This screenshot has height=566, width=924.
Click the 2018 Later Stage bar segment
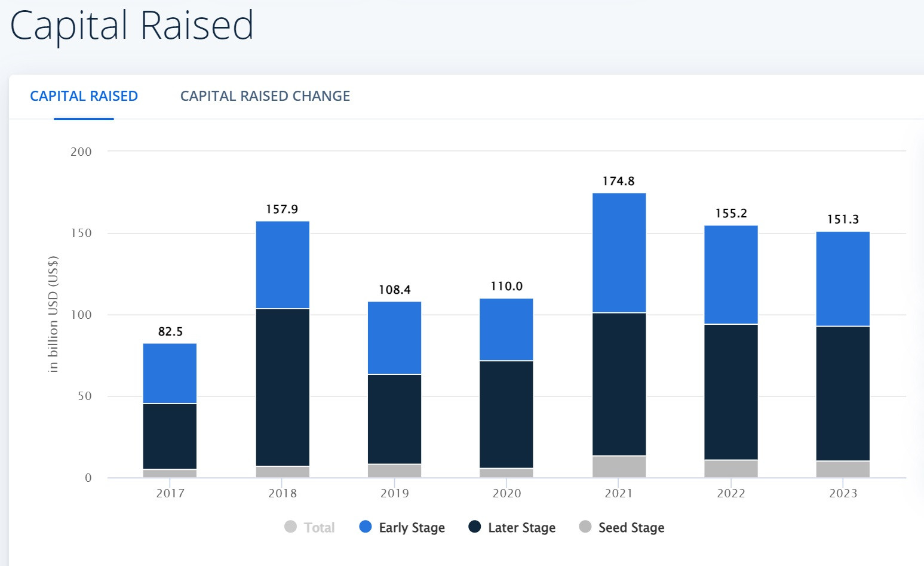click(283, 387)
